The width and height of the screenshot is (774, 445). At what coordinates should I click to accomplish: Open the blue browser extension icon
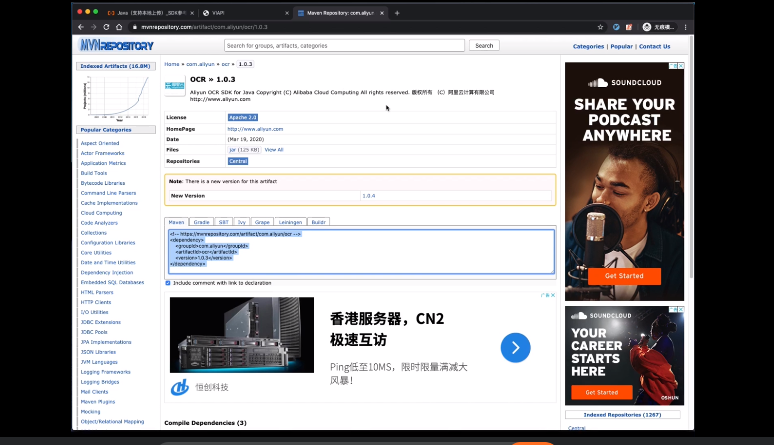pyautogui.click(x=616, y=27)
